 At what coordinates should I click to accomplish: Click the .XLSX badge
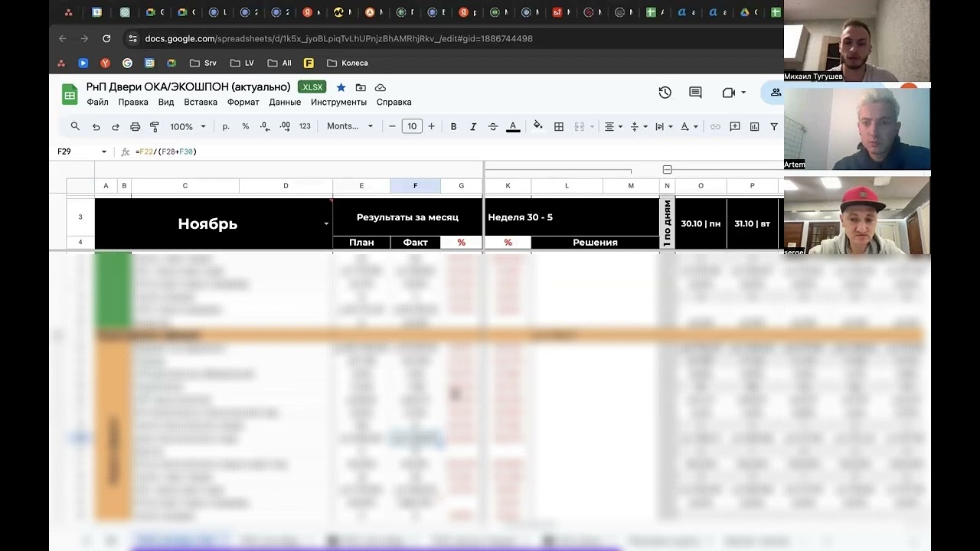point(312,87)
